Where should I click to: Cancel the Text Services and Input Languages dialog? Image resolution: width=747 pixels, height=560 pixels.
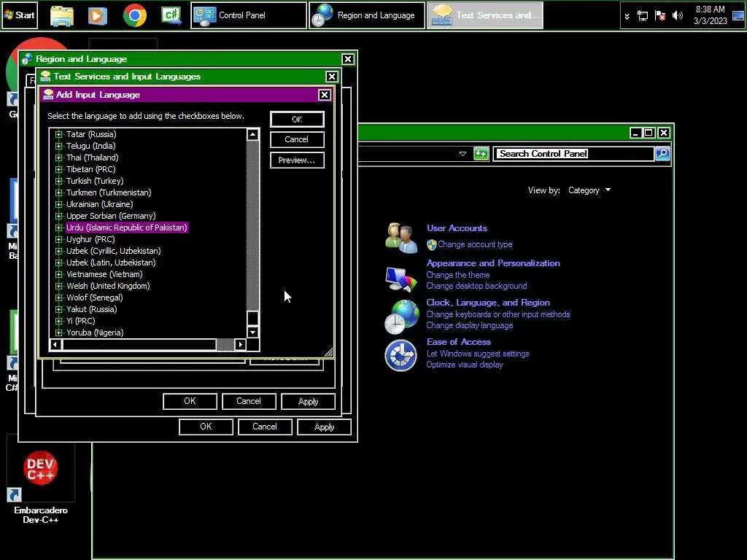pyautogui.click(x=249, y=401)
